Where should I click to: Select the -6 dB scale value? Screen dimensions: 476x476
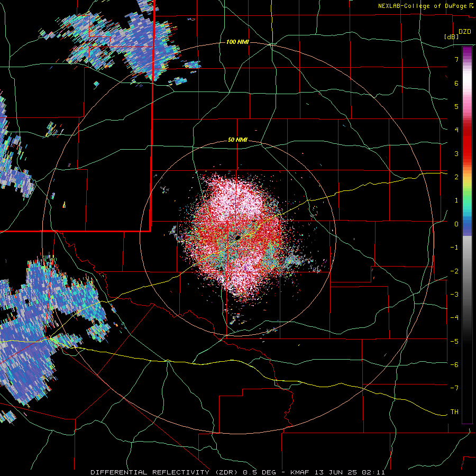[x=454, y=365]
